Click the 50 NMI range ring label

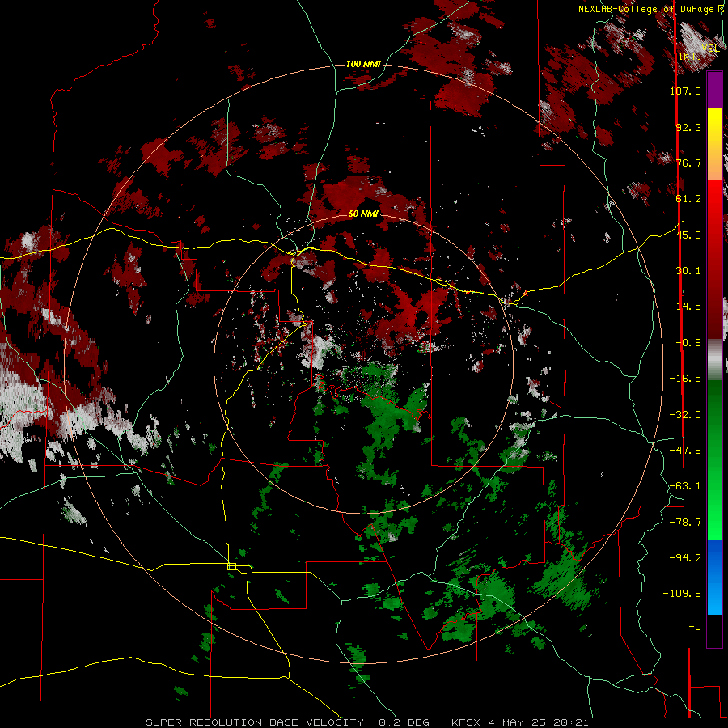(x=363, y=214)
